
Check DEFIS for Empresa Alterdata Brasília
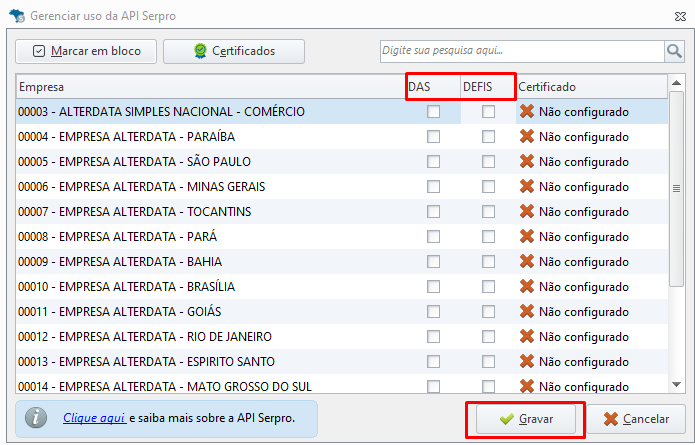tap(488, 287)
